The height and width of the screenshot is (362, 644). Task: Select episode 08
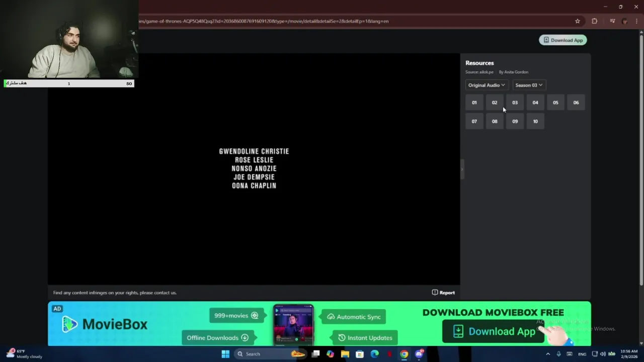click(x=495, y=121)
